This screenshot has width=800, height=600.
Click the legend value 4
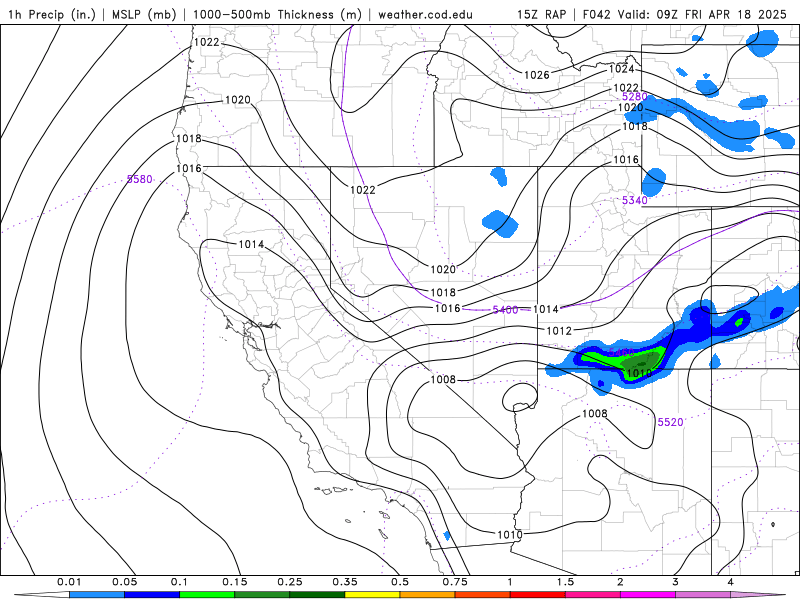pyautogui.click(x=731, y=582)
